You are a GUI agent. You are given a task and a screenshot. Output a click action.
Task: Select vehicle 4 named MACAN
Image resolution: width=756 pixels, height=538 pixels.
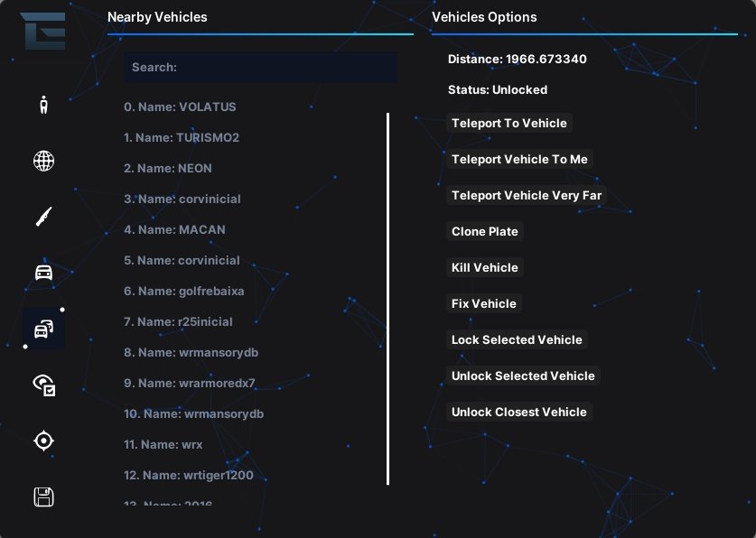(174, 230)
